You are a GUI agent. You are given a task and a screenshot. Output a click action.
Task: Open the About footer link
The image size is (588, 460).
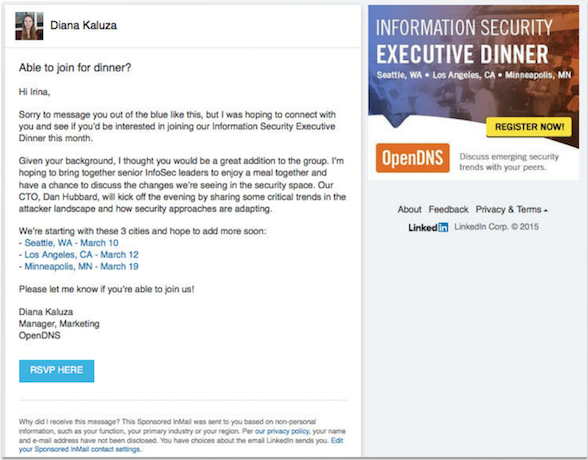click(410, 210)
